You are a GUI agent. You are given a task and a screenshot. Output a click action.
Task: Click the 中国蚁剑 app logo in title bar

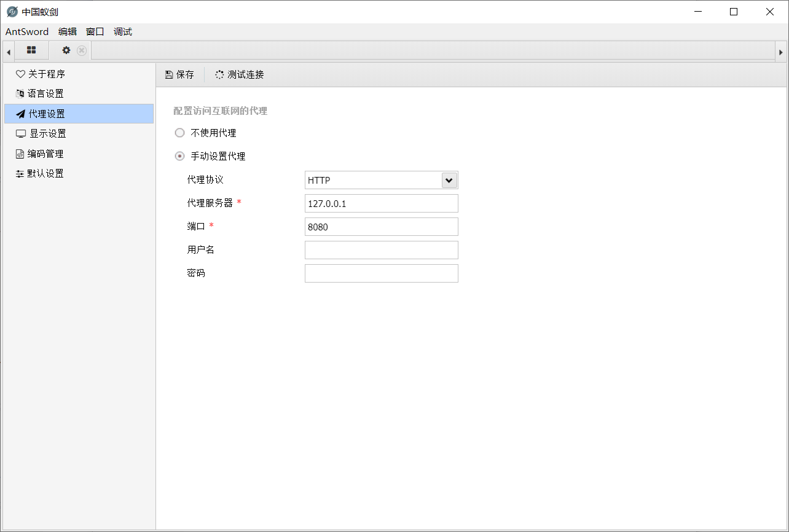12,12
